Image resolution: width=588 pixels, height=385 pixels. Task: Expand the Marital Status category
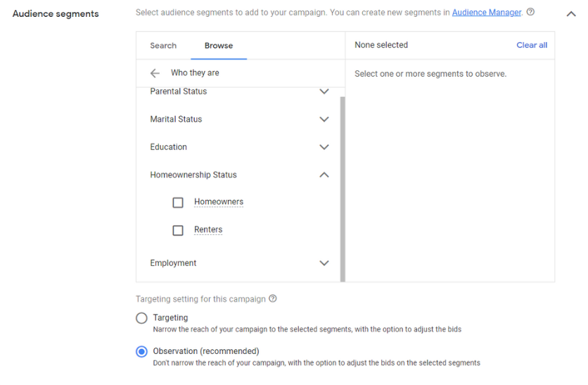coord(324,120)
